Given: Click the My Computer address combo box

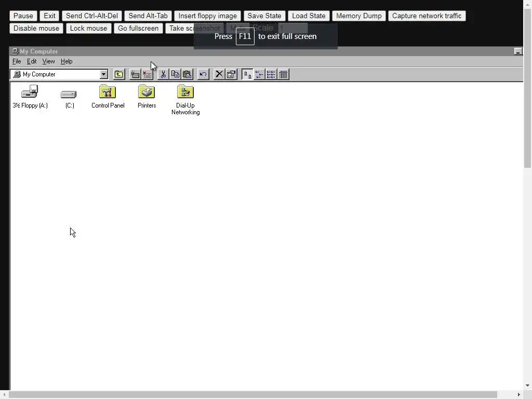Looking at the screenshot, I should coord(59,74).
